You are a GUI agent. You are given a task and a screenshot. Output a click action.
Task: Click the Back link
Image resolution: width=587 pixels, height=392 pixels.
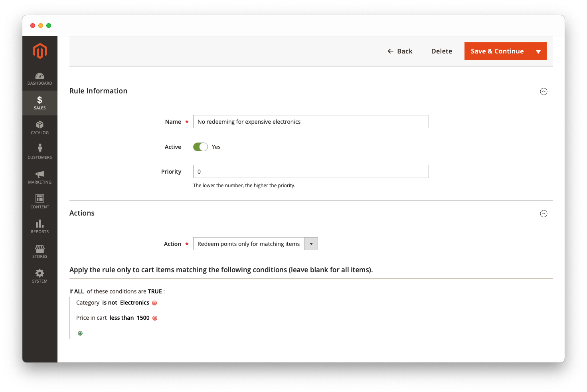[x=400, y=51]
